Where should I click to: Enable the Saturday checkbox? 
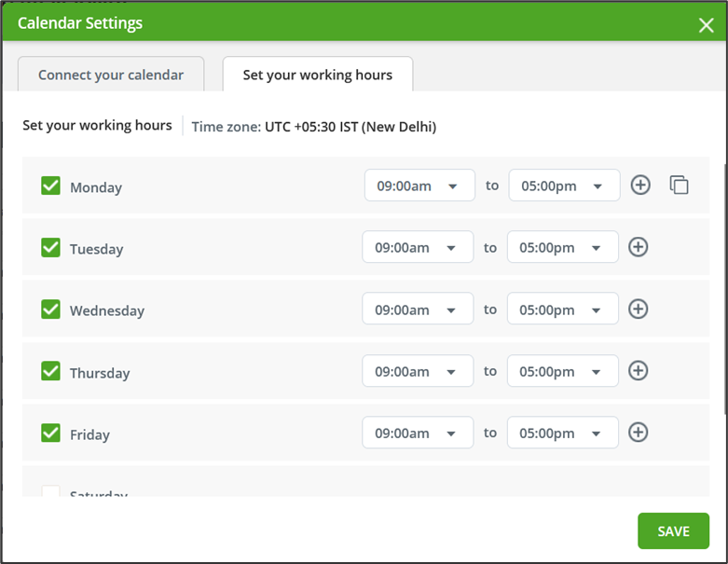coord(51,492)
